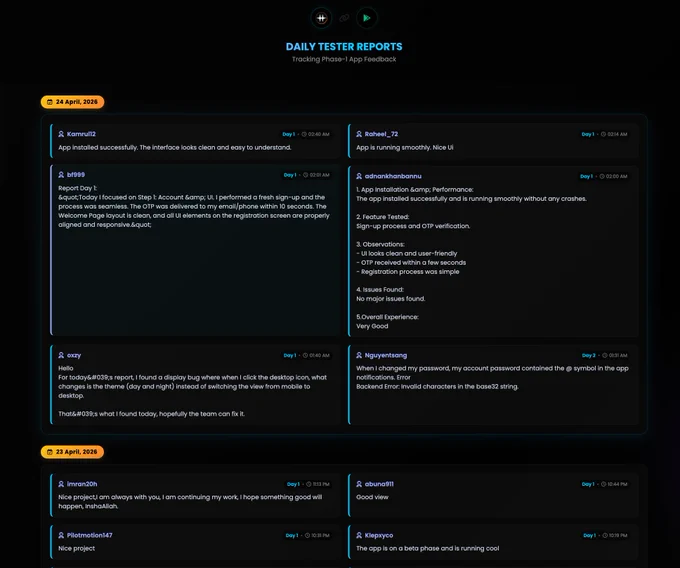
Task: Click the clock icon in bf999's report
Action: [305, 175]
